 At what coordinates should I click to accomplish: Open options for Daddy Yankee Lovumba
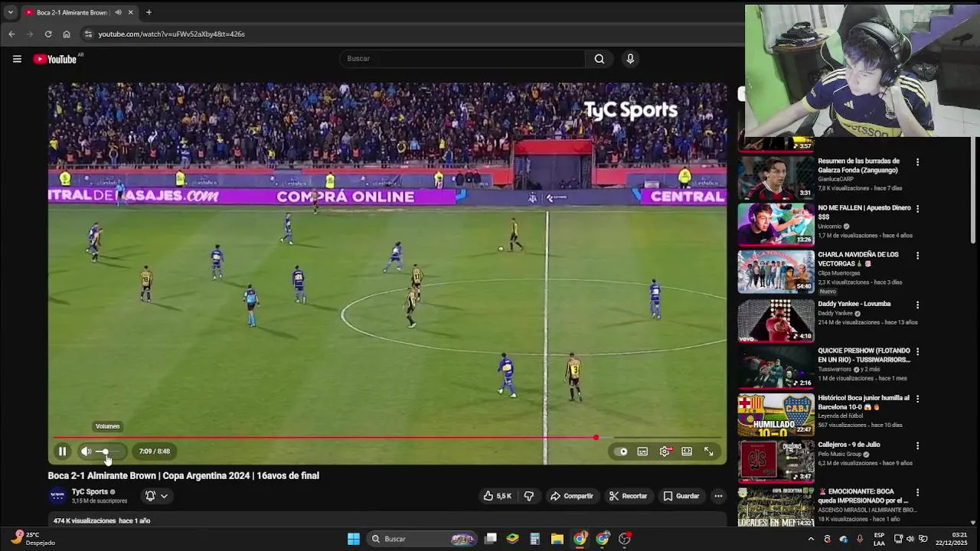(917, 305)
